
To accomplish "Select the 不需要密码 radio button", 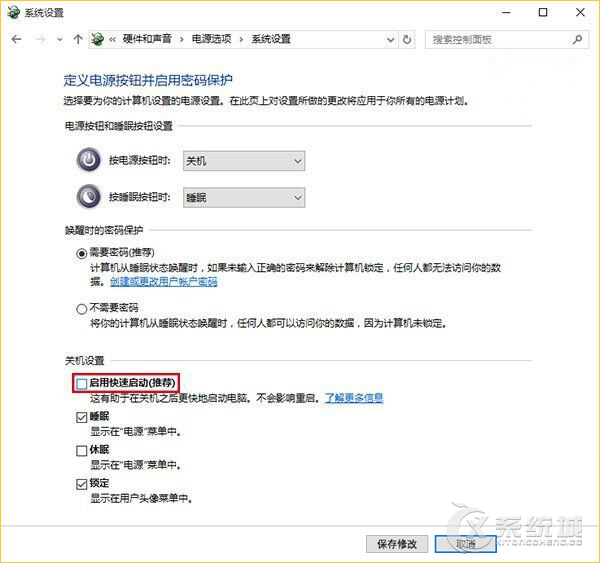I will [x=82, y=309].
